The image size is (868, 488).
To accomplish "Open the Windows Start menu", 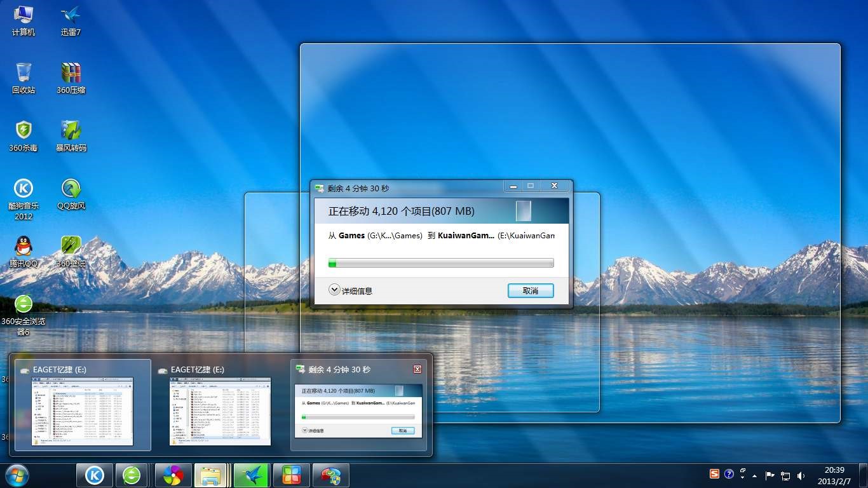I will (17, 474).
